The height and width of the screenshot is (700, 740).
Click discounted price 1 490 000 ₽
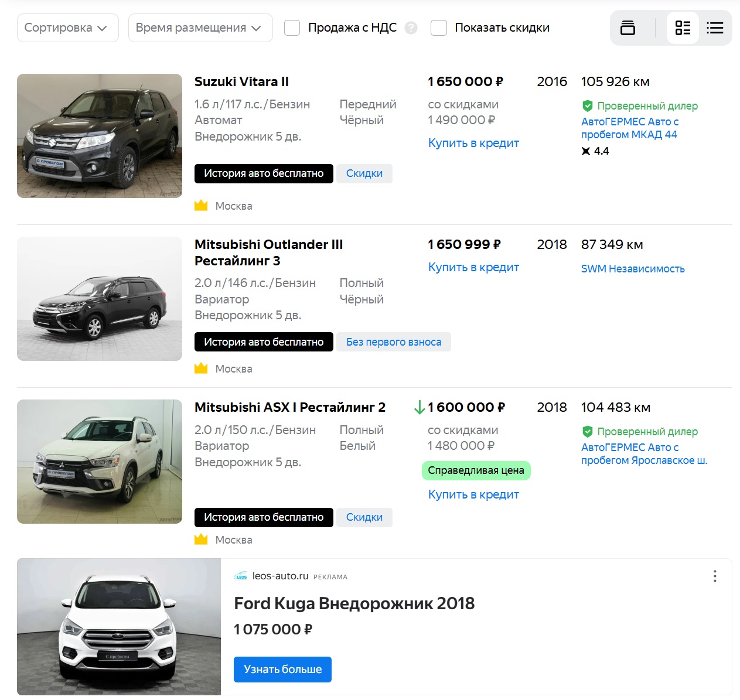(x=462, y=120)
